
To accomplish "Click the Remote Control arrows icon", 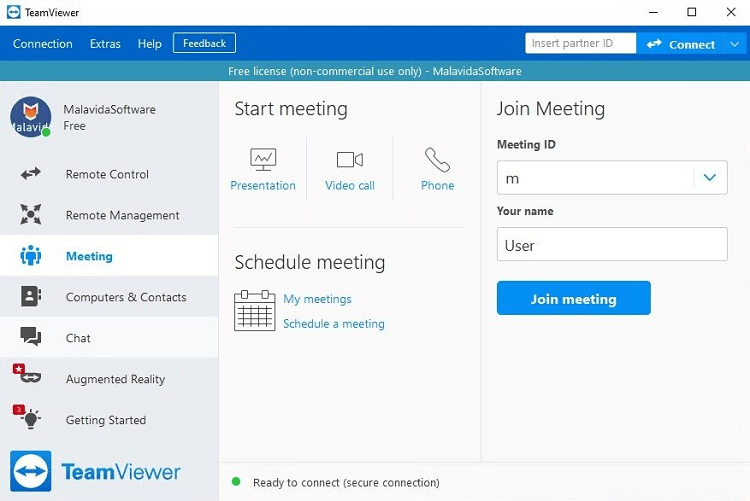I will coord(31,174).
